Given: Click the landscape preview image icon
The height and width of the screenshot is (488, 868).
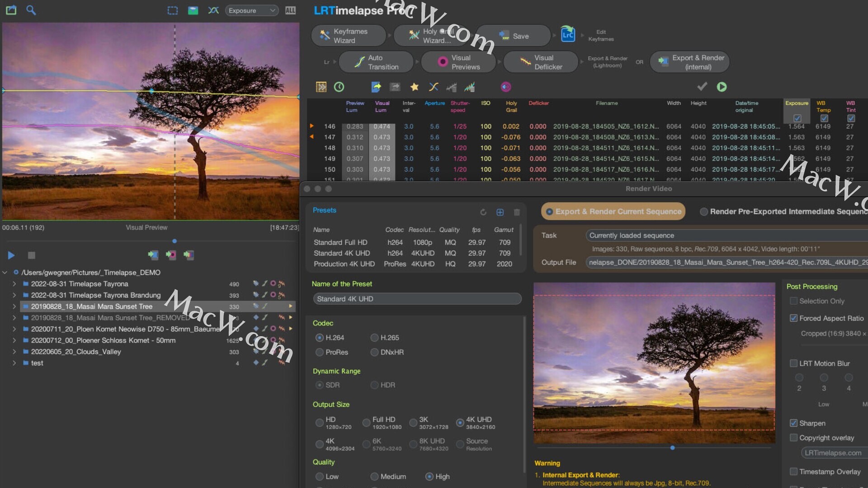Looking at the screenshot, I should tap(193, 10).
